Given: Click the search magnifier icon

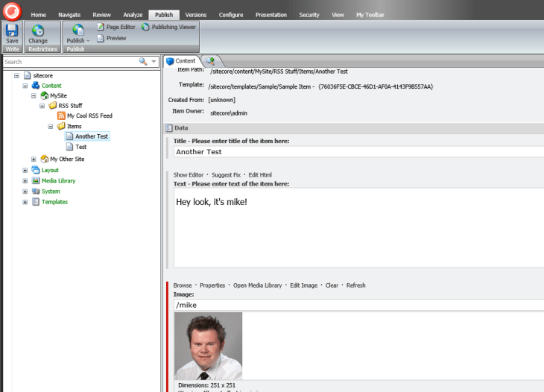Looking at the screenshot, I should click(143, 62).
